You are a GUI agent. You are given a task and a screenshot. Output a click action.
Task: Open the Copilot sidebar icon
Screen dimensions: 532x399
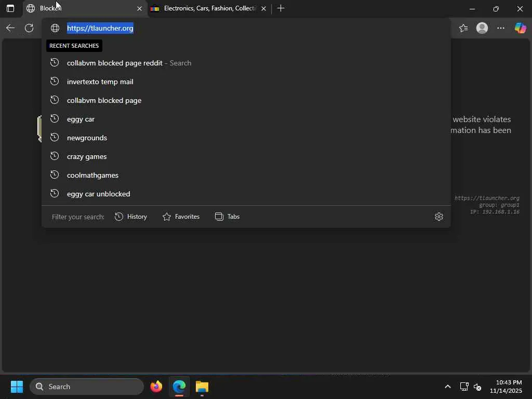(x=521, y=28)
